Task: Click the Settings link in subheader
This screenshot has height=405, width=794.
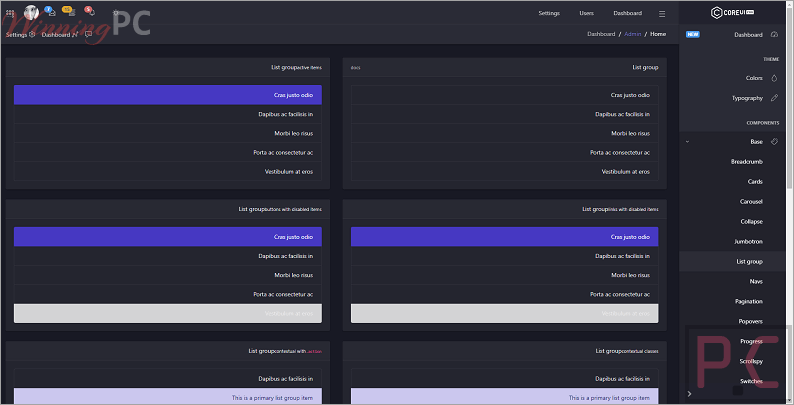Action: (16, 35)
